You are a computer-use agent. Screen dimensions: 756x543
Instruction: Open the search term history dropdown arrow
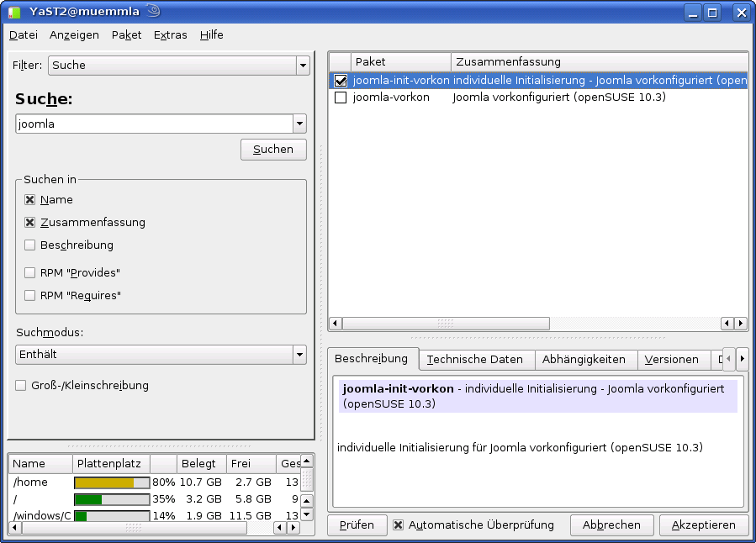click(x=299, y=124)
